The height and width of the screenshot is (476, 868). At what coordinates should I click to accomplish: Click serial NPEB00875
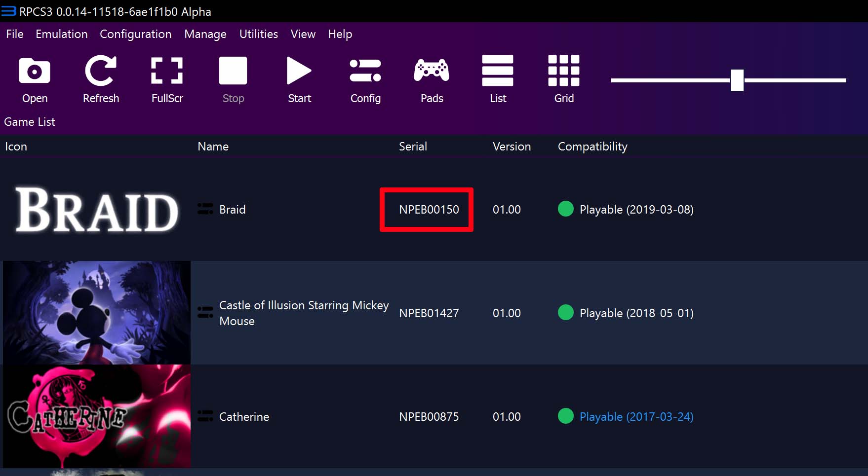429,417
